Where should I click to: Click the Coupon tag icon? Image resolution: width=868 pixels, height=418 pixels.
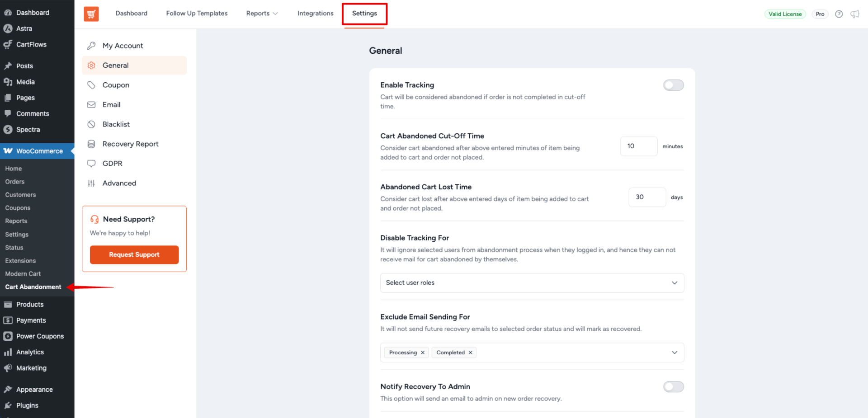91,85
